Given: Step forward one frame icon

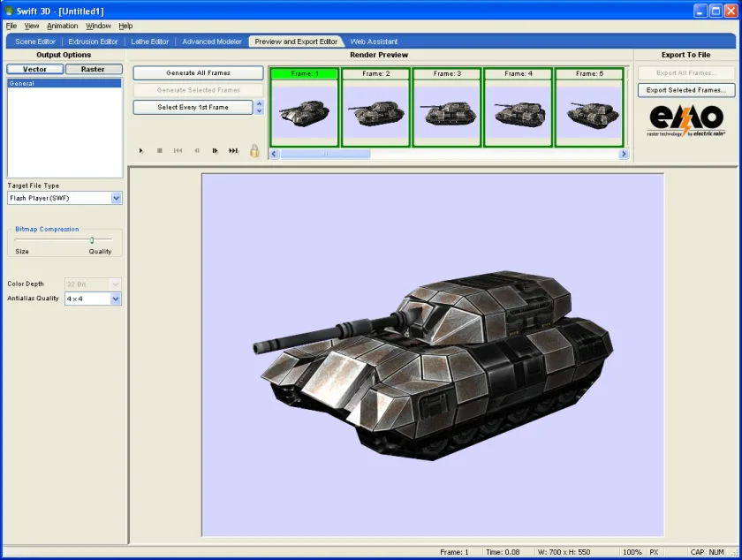Looking at the screenshot, I should (x=215, y=150).
